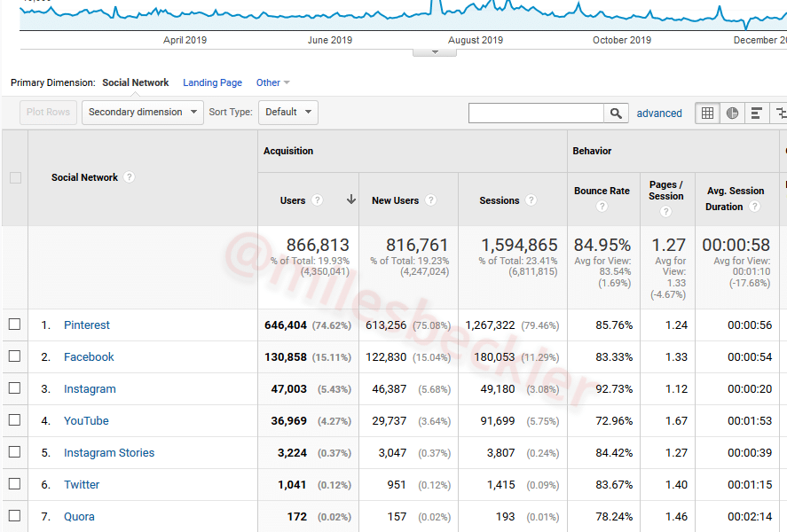Sort by Avg. Session Duration header
The image size is (787, 532).
pos(736,199)
